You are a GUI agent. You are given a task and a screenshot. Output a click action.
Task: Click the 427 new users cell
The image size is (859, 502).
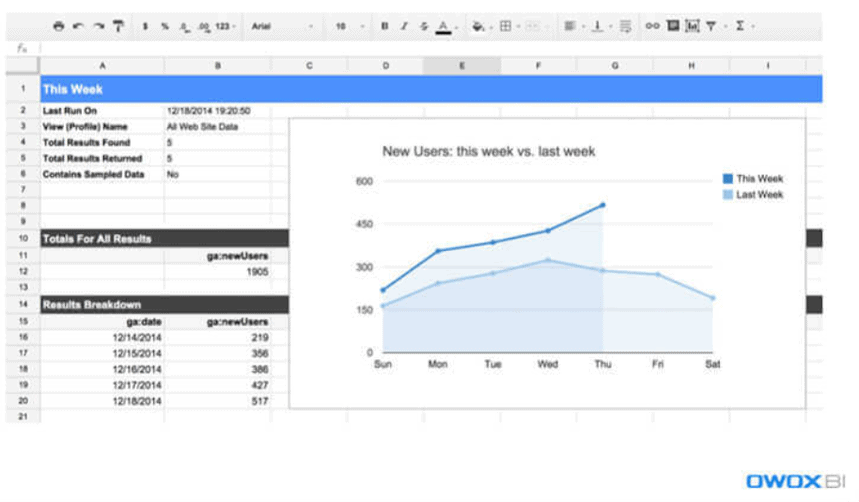tap(217, 385)
